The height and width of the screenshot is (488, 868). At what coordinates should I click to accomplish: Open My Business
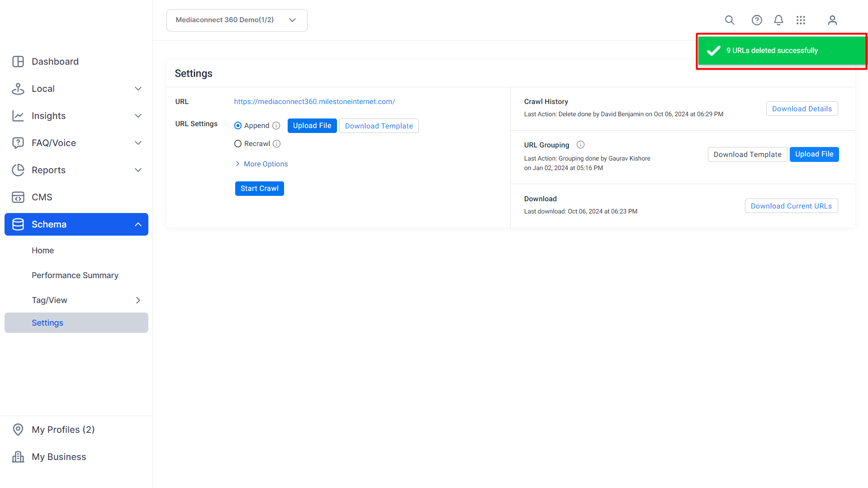pyautogui.click(x=59, y=457)
